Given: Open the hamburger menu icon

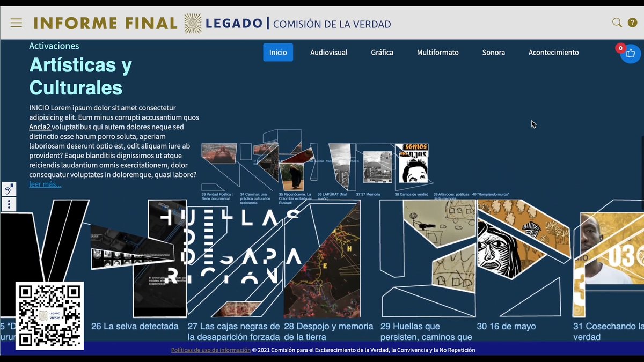Looking at the screenshot, I should (16, 23).
